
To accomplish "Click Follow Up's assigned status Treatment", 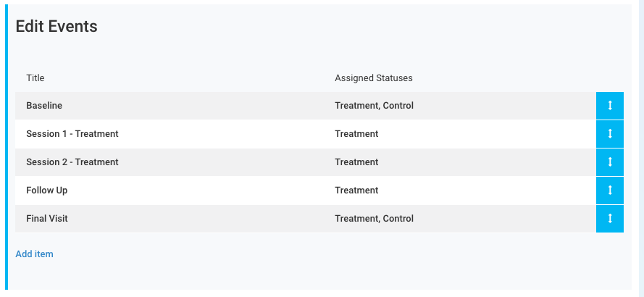I will click(356, 191).
